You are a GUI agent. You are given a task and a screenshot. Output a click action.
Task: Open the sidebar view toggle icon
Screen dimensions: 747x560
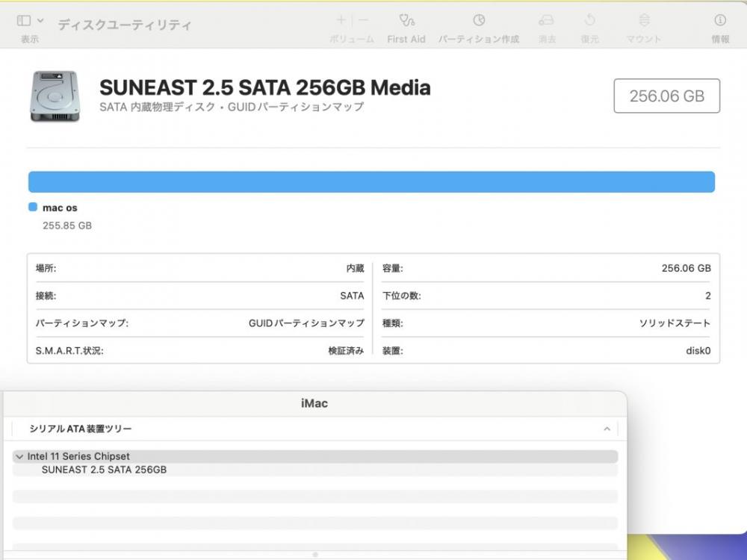23,20
